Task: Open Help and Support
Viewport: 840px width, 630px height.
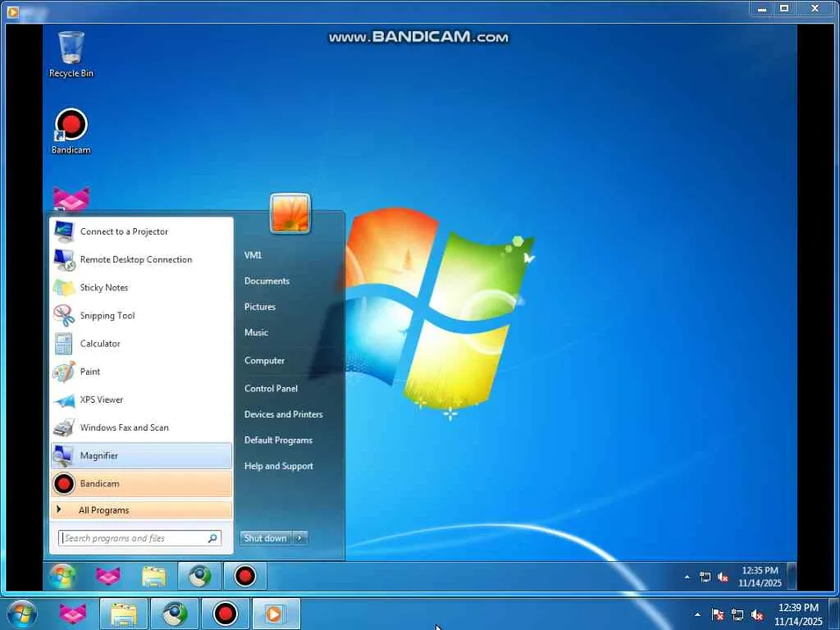Action: 279,466
